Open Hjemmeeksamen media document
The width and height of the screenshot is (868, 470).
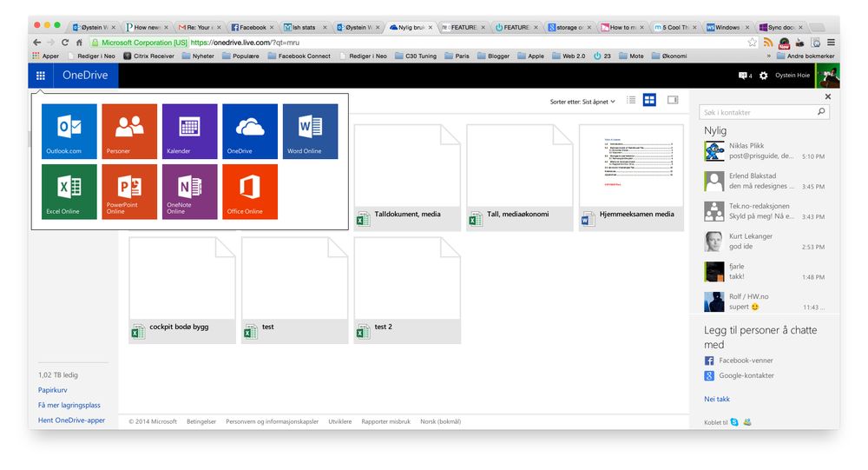click(x=632, y=177)
